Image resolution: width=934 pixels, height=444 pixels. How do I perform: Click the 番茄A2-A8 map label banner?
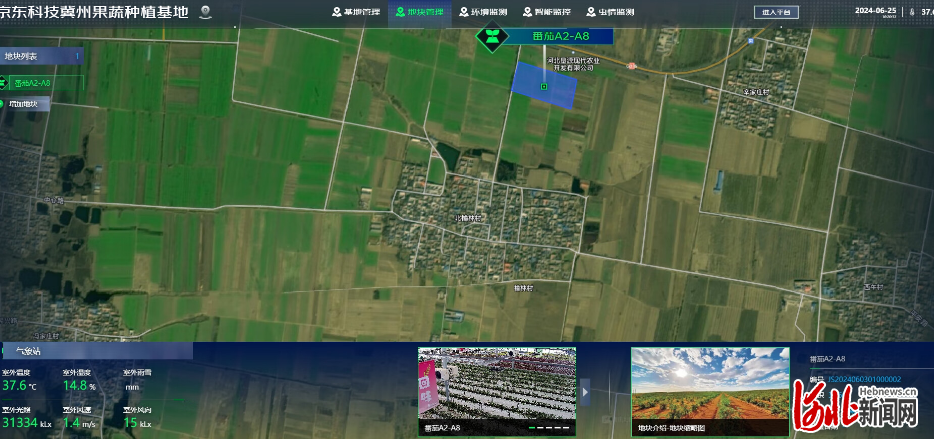pyautogui.click(x=562, y=35)
